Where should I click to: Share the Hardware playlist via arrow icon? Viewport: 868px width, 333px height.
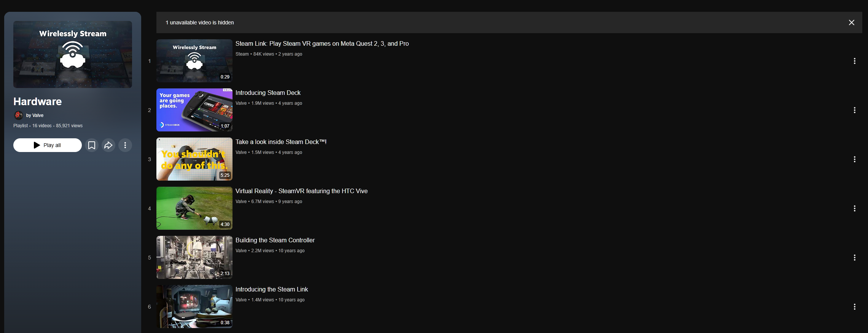pyautogui.click(x=108, y=145)
